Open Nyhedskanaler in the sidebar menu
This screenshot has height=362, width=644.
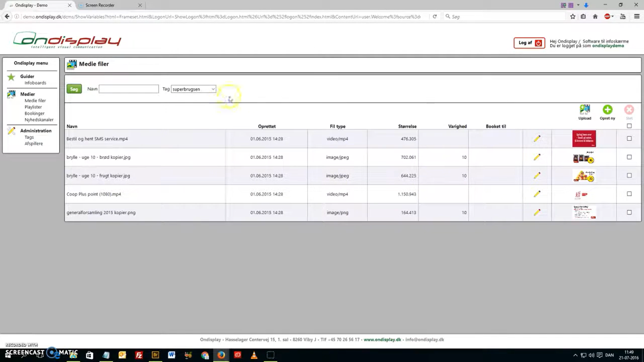pyautogui.click(x=39, y=120)
